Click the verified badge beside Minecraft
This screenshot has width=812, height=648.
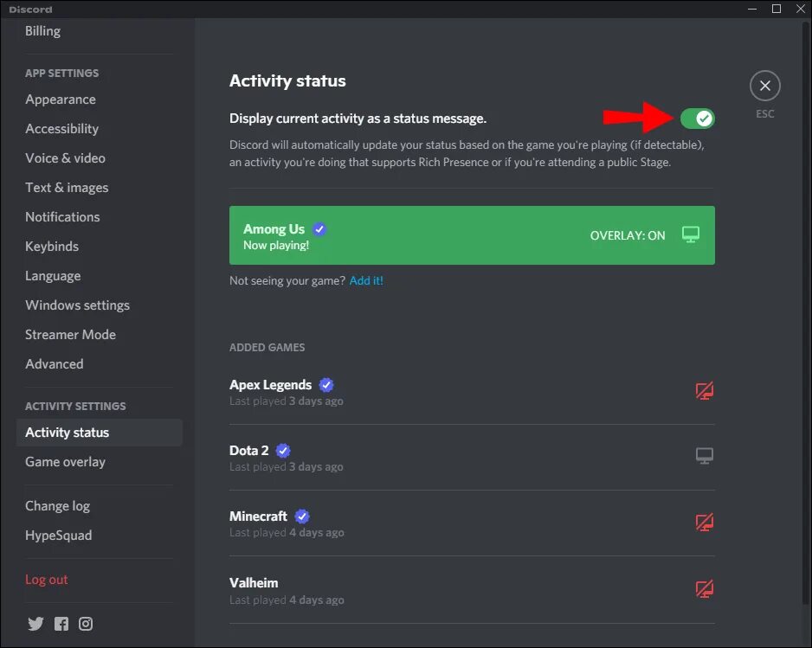(x=302, y=516)
